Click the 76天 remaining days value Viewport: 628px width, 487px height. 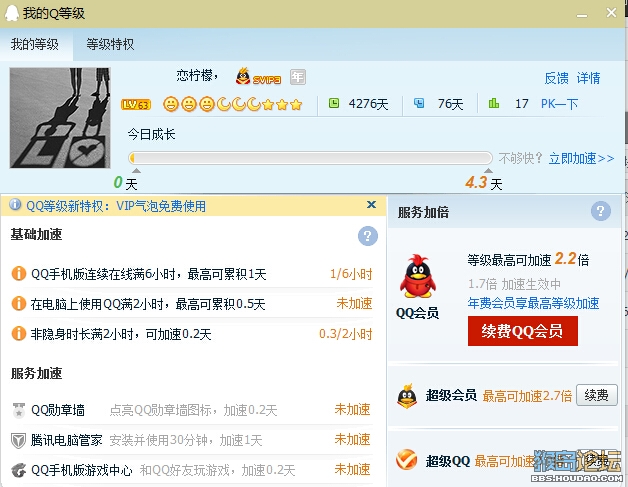[x=450, y=104]
